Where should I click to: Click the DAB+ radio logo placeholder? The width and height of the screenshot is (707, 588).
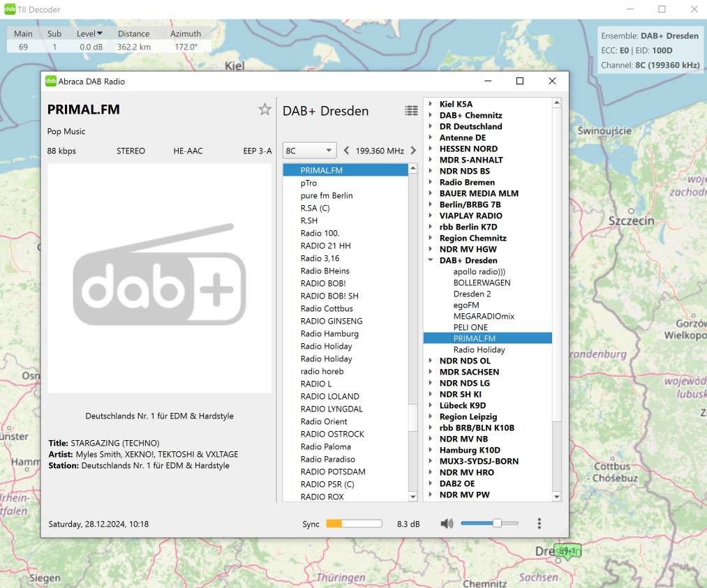[x=159, y=278]
